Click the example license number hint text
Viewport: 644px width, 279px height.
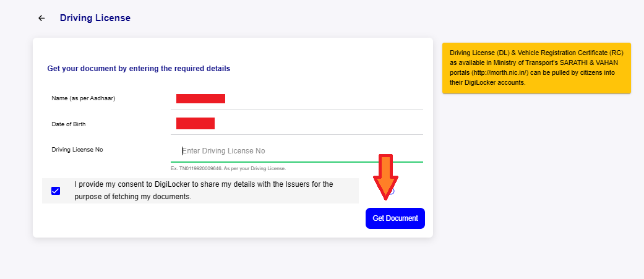(228, 168)
